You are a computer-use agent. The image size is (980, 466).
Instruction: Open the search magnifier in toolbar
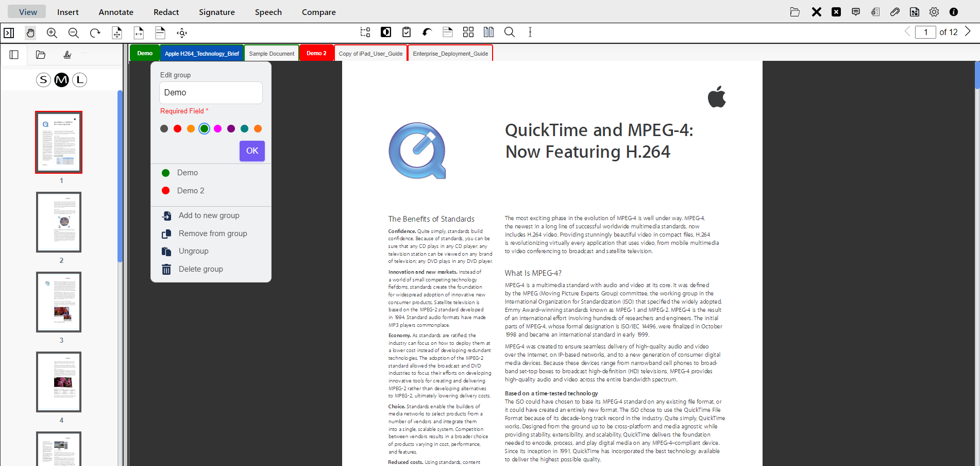(x=510, y=32)
